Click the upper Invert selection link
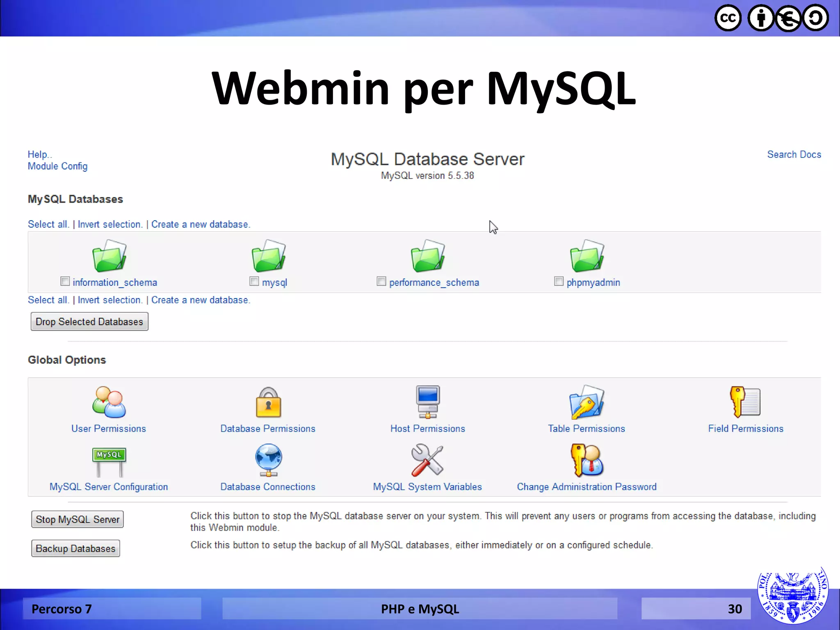The width and height of the screenshot is (840, 630). (110, 224)
